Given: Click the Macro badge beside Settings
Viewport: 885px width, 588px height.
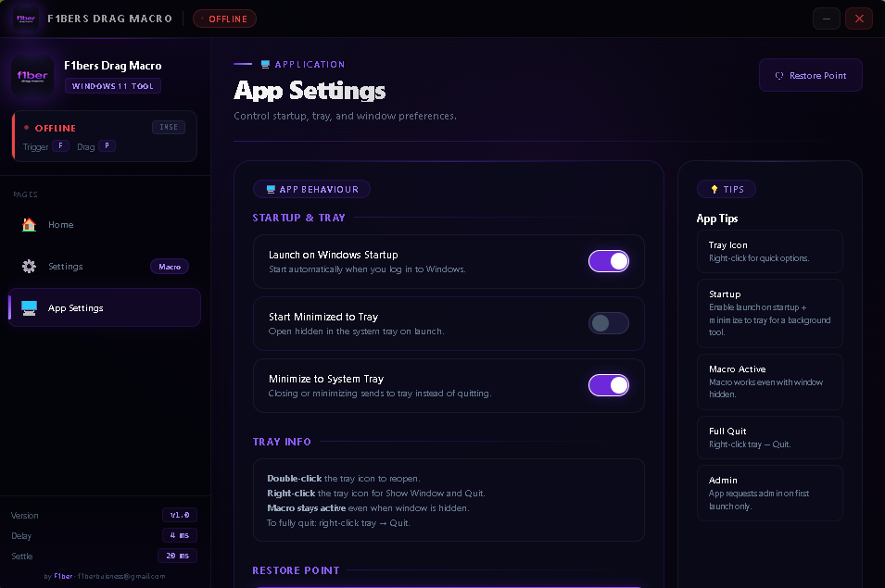Looking at the screenshot, I should pos(170,267).
